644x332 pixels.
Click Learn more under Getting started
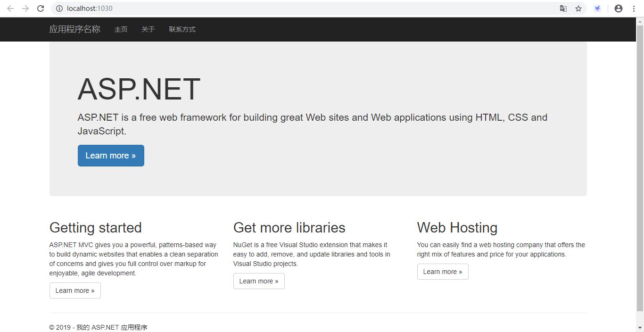75,290
